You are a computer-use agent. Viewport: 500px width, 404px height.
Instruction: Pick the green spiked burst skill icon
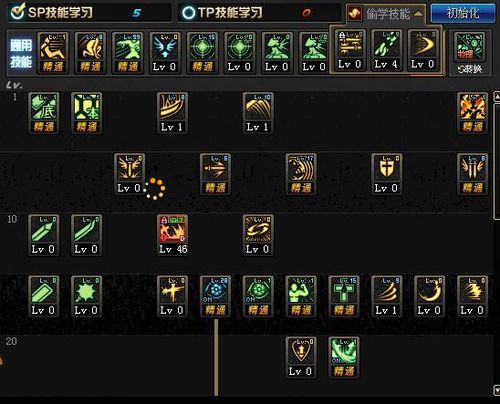pos(86,296)
